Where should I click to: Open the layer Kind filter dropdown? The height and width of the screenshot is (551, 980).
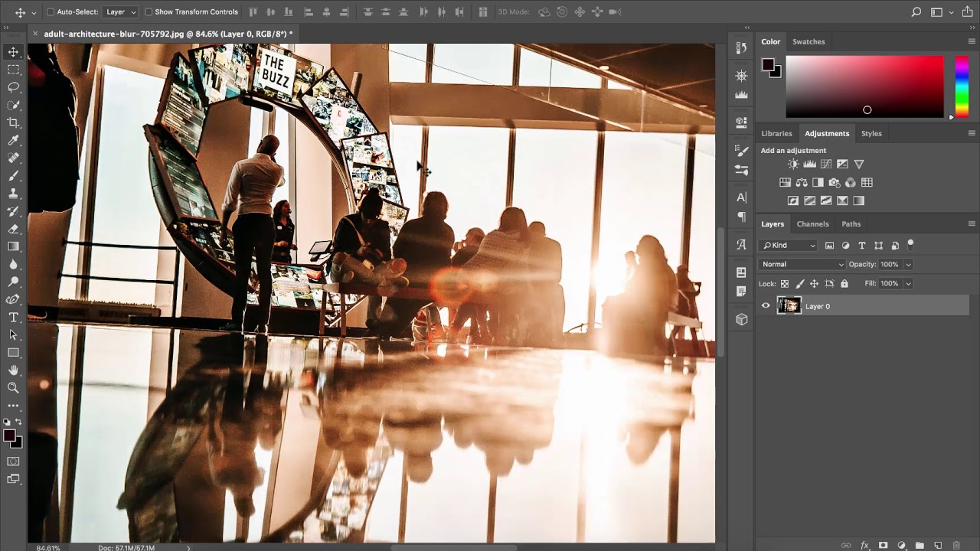point(789,245)
